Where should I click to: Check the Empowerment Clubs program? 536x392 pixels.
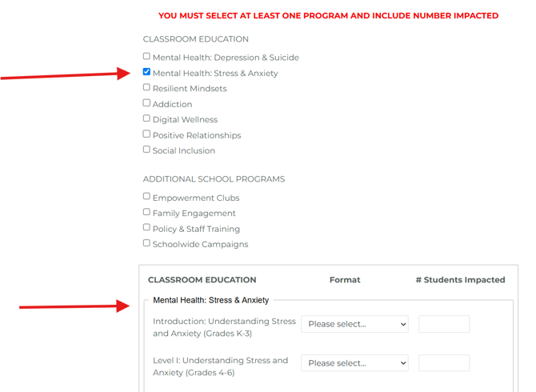click(x=146, y=196)
